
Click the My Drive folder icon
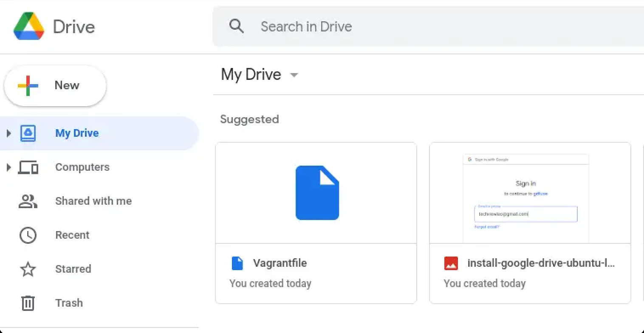click(28, 133)
